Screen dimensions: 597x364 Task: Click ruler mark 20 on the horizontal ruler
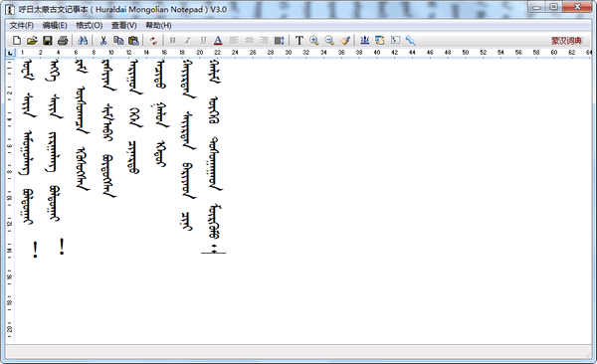click(200, 53)
